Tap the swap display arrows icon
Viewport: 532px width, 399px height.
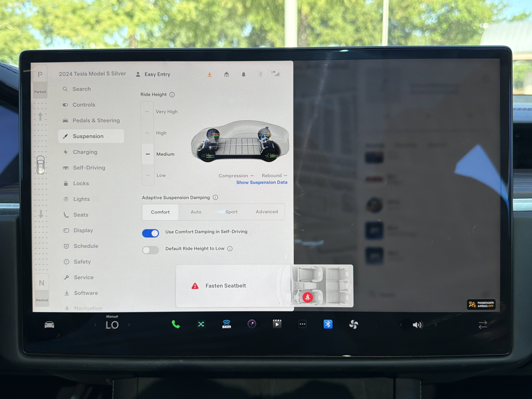[483, 325]
